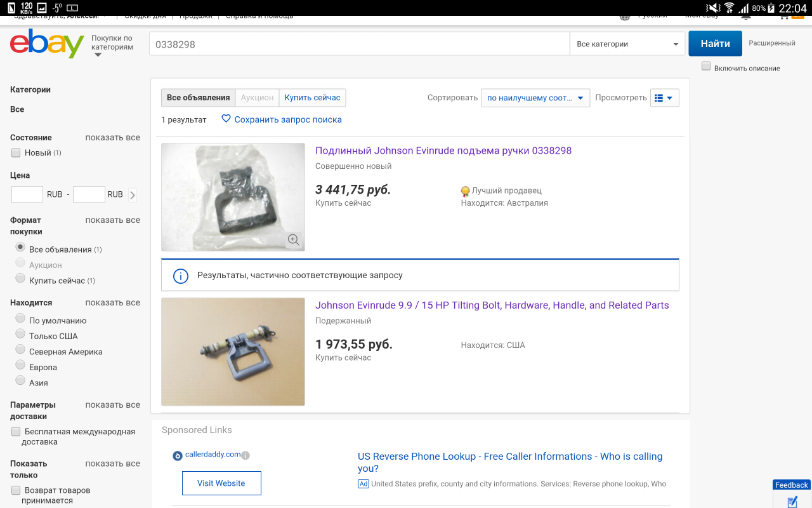The width and height of the screenshot is (812, 508).
Task: Click the ad info icon beside callerdaddy.com
Action: click(246, 455)
